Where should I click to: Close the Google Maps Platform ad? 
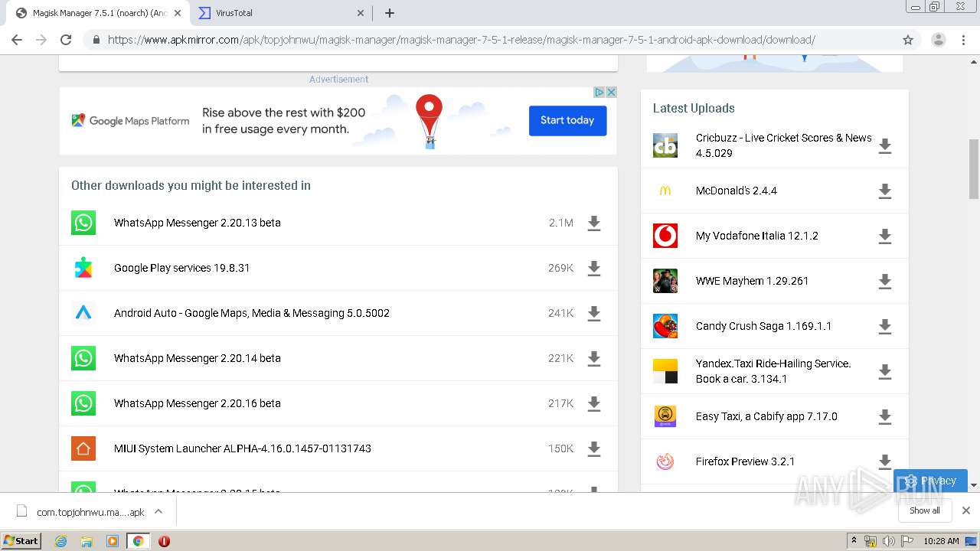coord(611,92)
